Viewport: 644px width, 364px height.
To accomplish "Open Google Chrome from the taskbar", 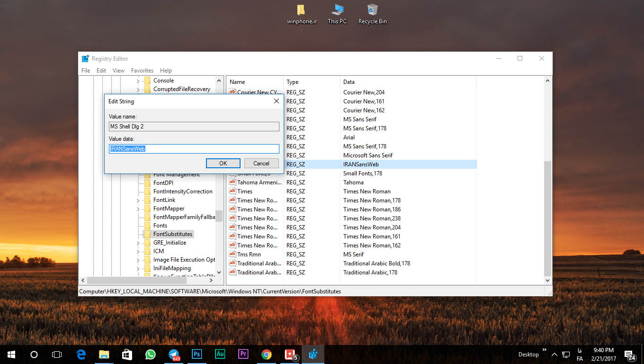I will [267, 354].
